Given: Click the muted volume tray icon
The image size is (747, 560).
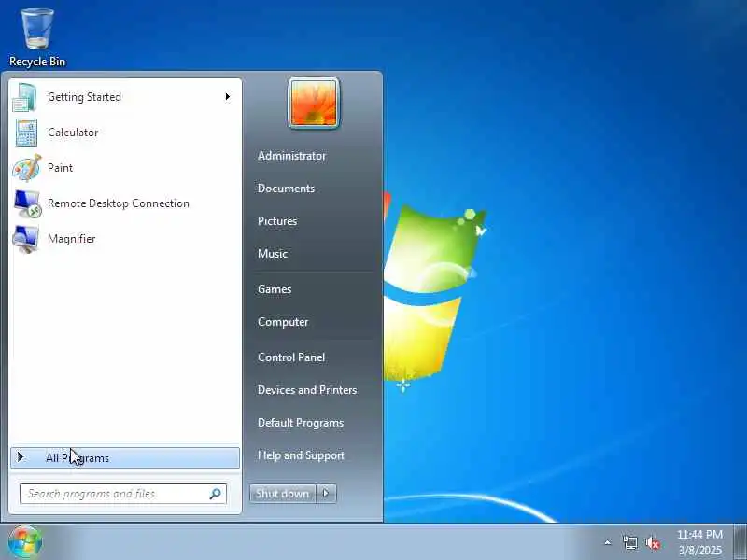Looking at the screenshot, I should tap(652, 543).
